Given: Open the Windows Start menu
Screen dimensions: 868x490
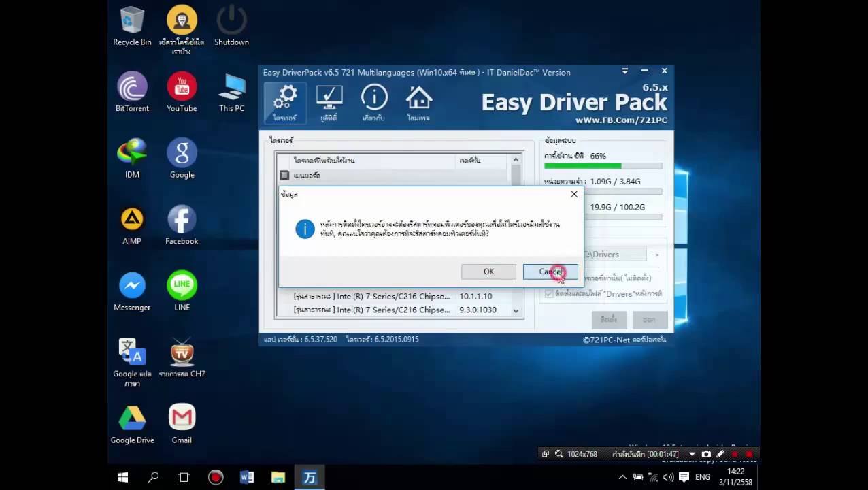Looking at the screenshot, I should tap(122, 477).
